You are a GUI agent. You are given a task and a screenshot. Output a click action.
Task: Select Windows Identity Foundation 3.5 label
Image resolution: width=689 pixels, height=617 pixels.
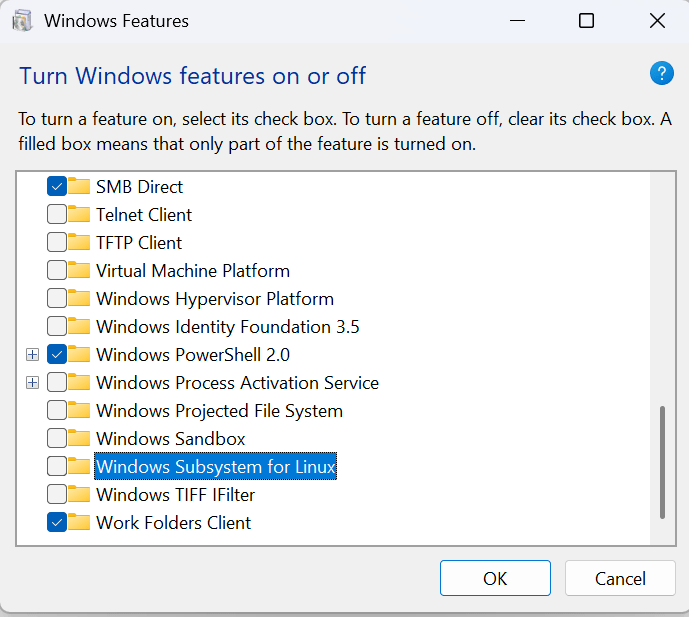pos(228,327)
